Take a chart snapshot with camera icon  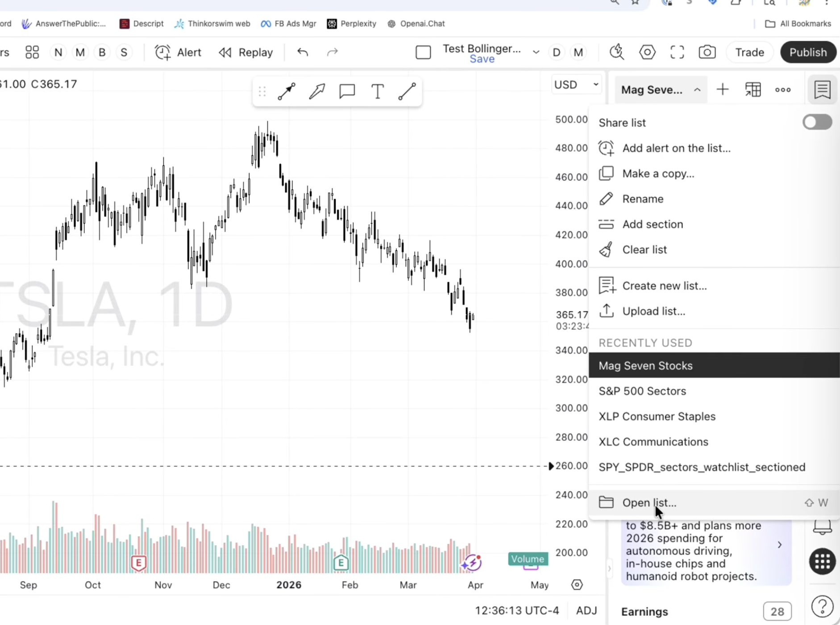[707, 52]
